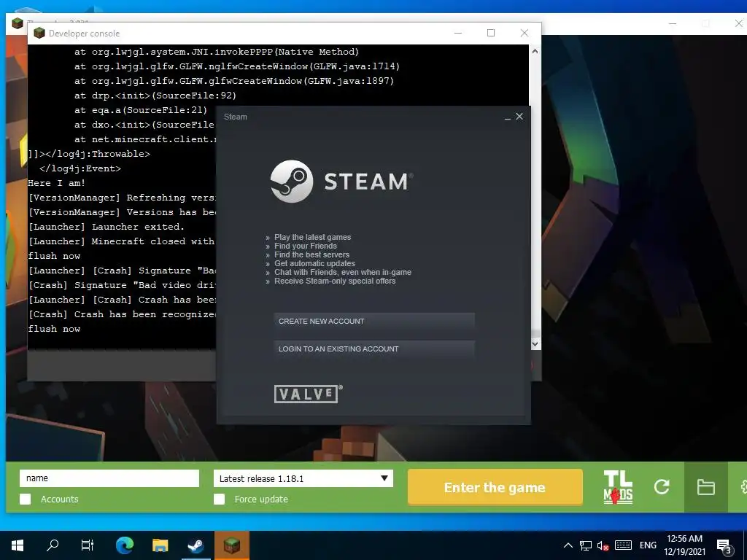Click "Get automatic updates" text in Steam
747x560 pixels.
[314, 263]
